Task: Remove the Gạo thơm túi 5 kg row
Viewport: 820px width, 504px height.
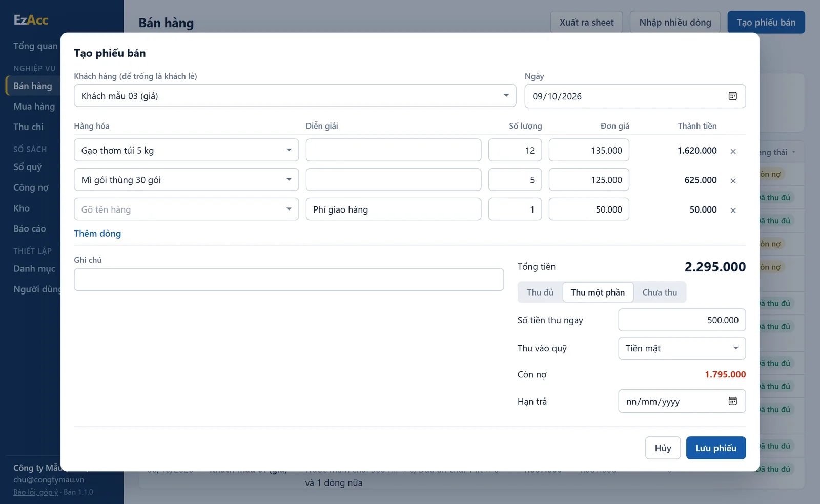Action: tap(733, 151)
